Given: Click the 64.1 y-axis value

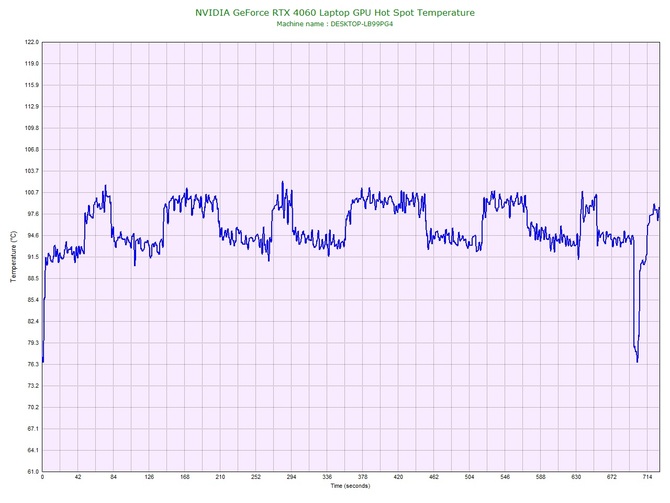Looking at the screenshot, I should pyautogui.click(x=32, y=450).
